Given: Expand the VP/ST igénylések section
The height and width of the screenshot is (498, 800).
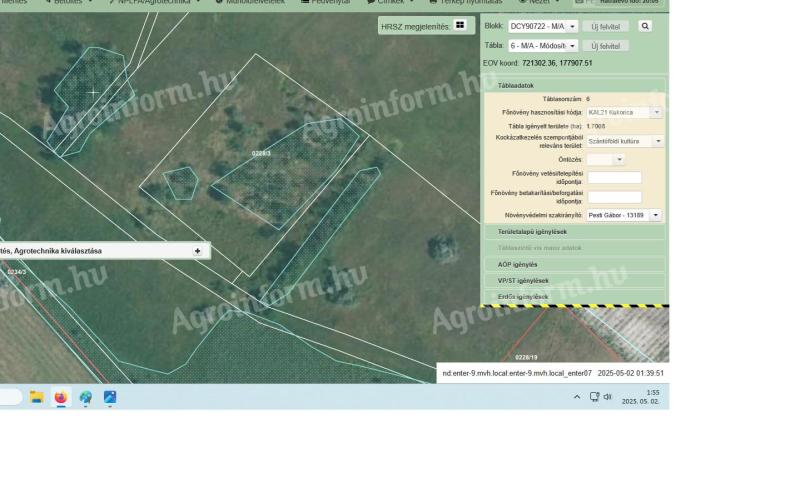Looking at the screenshot, I should 574,281.
